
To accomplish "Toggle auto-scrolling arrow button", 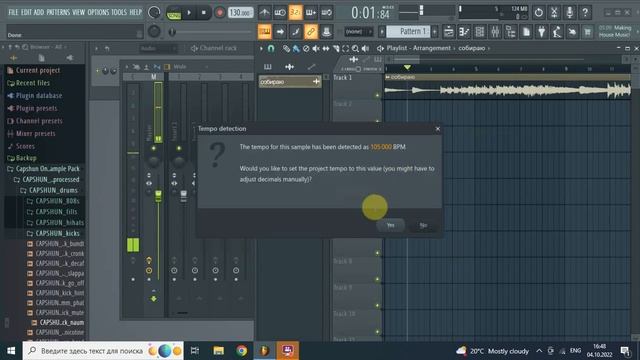I will [280, 31].
